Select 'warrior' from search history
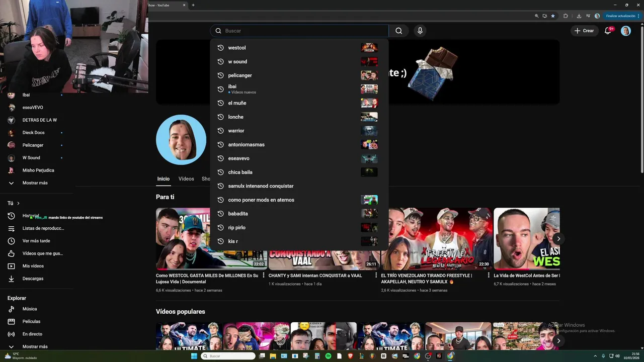 click(299, 131)
